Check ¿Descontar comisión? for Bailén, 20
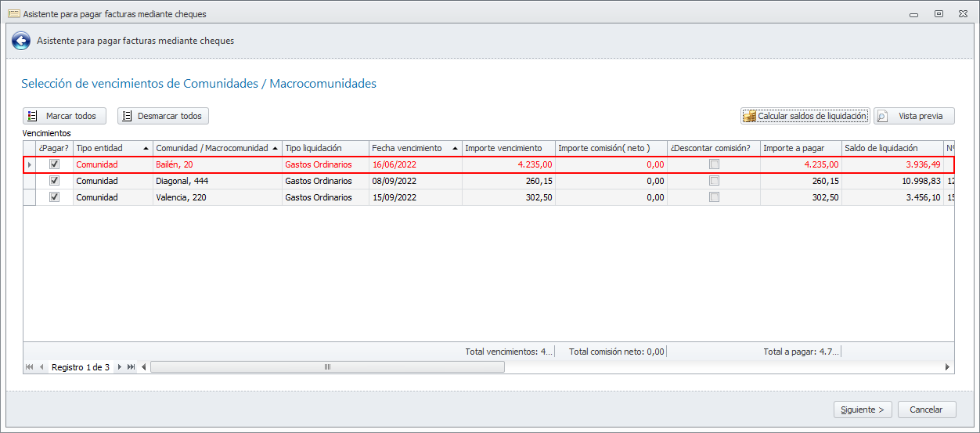The image size is (980, 433). (714, 164)
